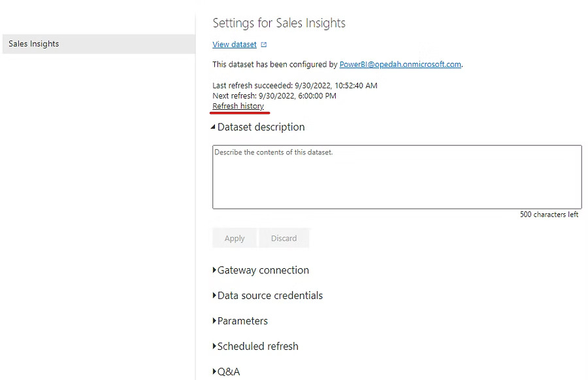Click the 500 characters left counter

pyautogui.click(x=549, y=215)
